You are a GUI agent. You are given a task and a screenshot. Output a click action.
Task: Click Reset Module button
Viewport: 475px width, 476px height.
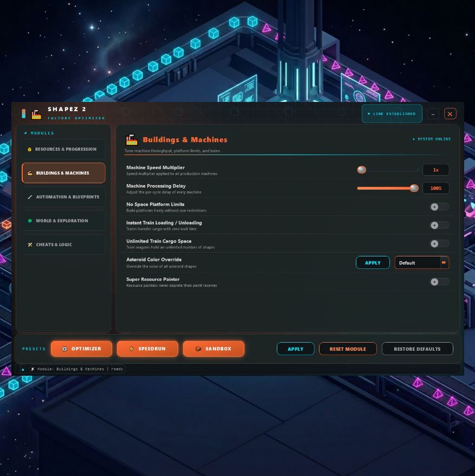(348, 349)
